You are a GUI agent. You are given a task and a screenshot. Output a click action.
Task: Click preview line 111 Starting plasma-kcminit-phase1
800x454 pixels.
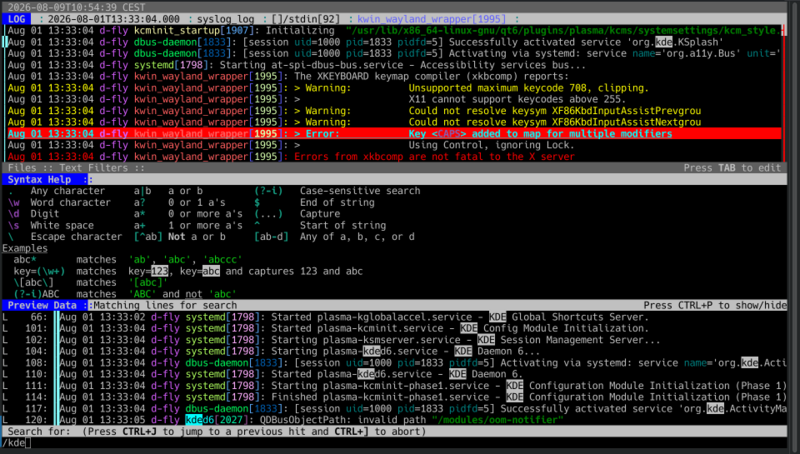pos(394,386)
